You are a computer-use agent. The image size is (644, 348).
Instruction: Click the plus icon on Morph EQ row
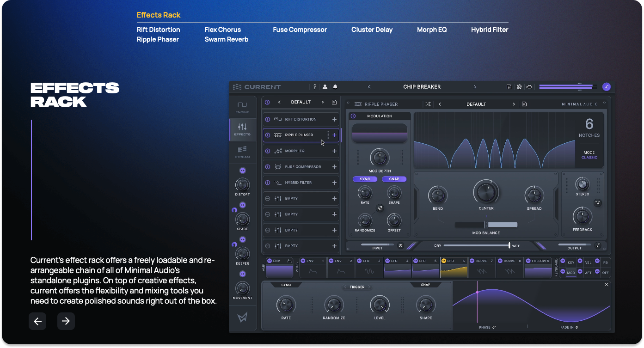coord(334,151)
